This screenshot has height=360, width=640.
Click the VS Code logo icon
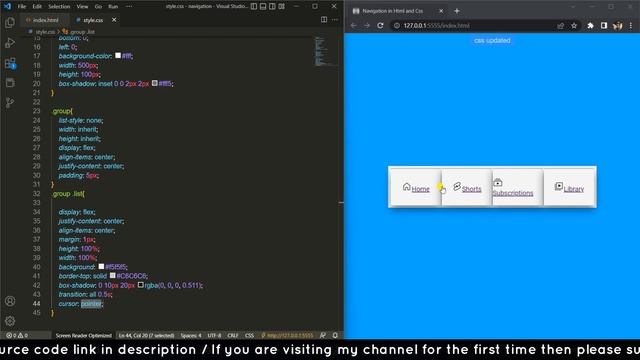point(7,6)
